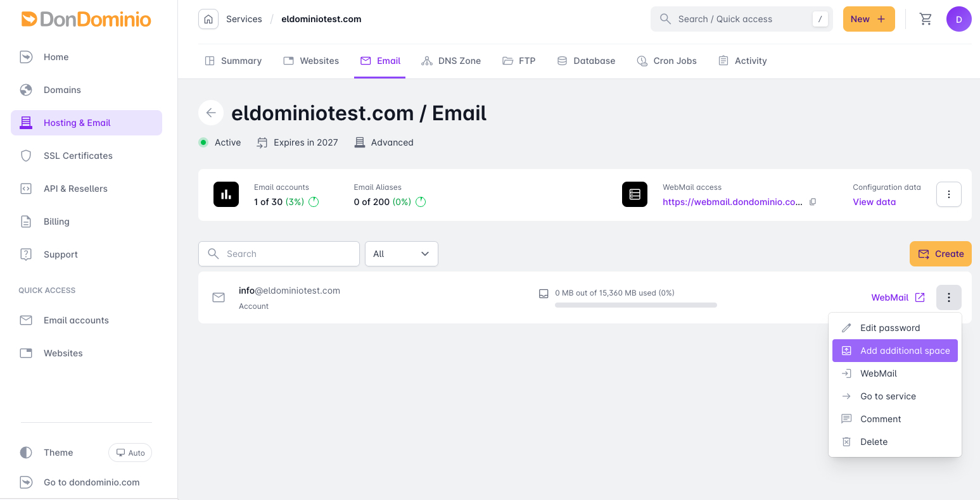Click the Create email button
Screen dimensions: 980x500
tap(940, 254)
